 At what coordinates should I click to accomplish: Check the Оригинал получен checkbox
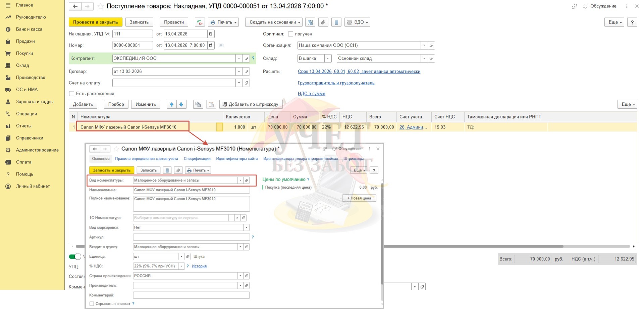pos(291,34)
